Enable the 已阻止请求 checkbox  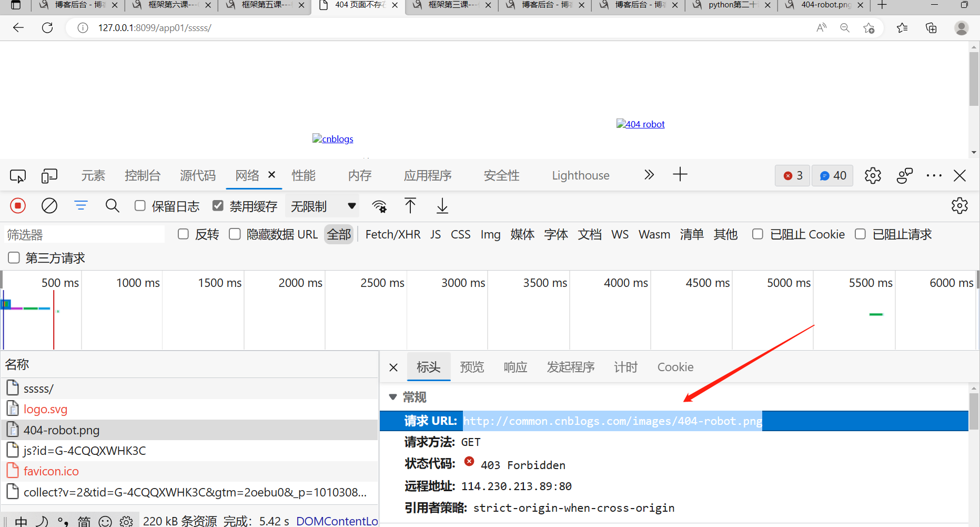[x=860, y=234]
